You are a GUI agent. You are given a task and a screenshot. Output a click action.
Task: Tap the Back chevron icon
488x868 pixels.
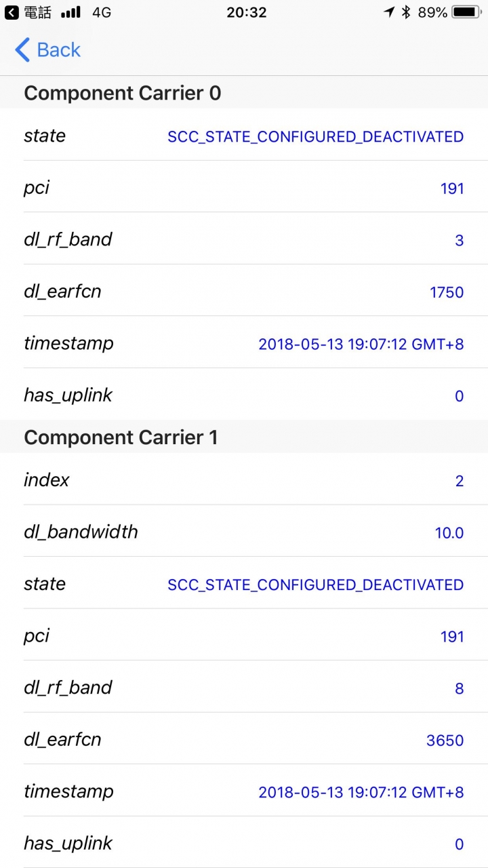pyautogui.click(x=22, y=50)
